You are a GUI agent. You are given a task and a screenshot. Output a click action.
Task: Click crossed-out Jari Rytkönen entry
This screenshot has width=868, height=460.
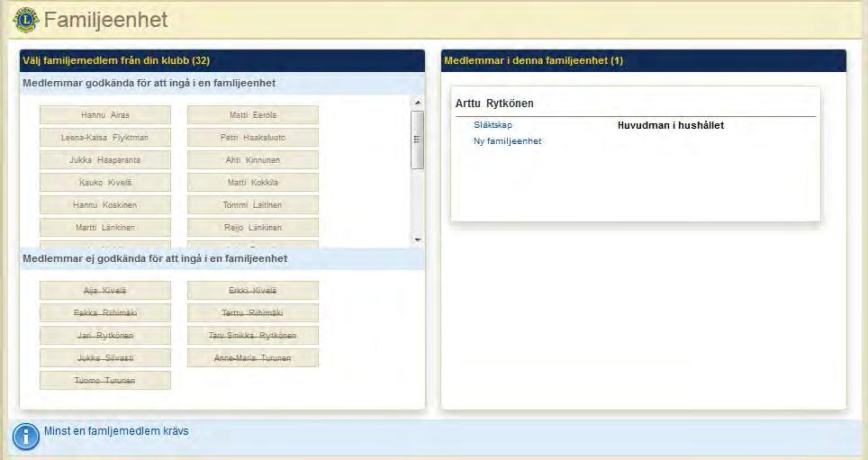[105, 336]
